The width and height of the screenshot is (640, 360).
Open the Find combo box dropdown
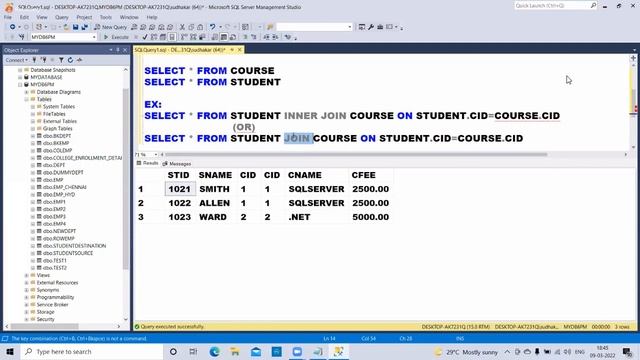[349, 27]
